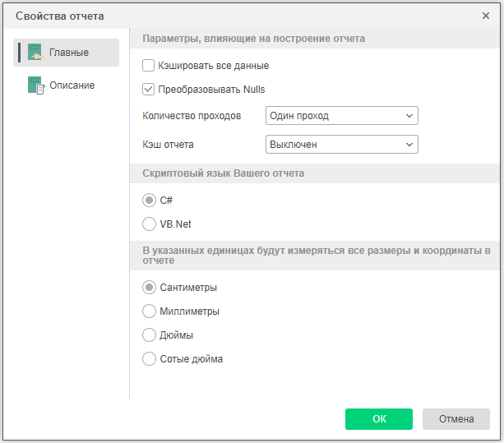Close the Свойства отчета dialog
This screenshot has height=443, width=504.
pyautogui.click(x=486, y=16)
